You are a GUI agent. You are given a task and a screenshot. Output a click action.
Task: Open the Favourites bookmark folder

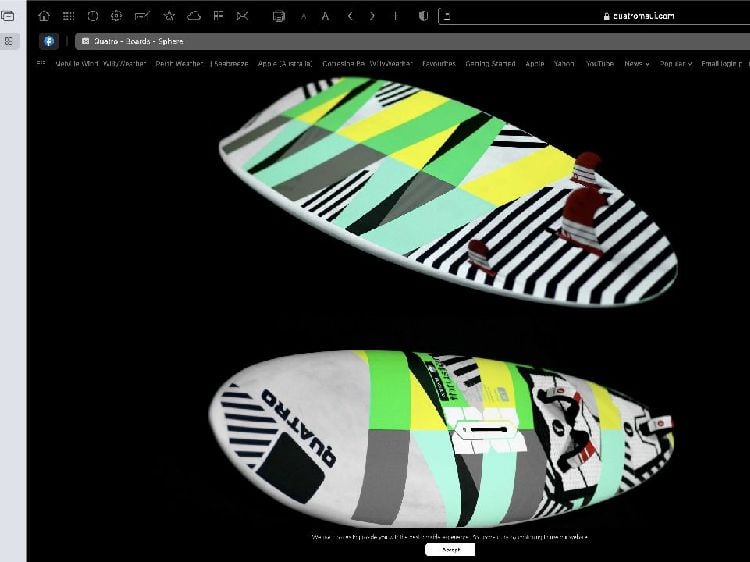coord(439,63)
